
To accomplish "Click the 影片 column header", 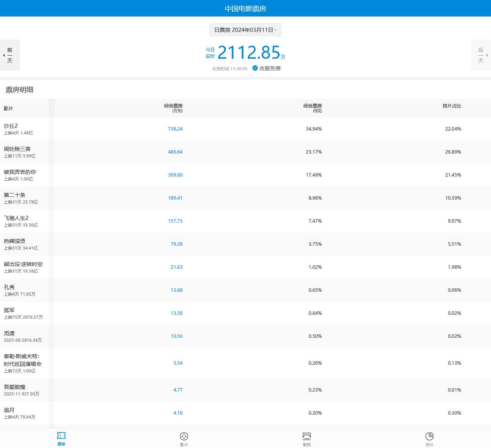I will click(x=8, y=109).
